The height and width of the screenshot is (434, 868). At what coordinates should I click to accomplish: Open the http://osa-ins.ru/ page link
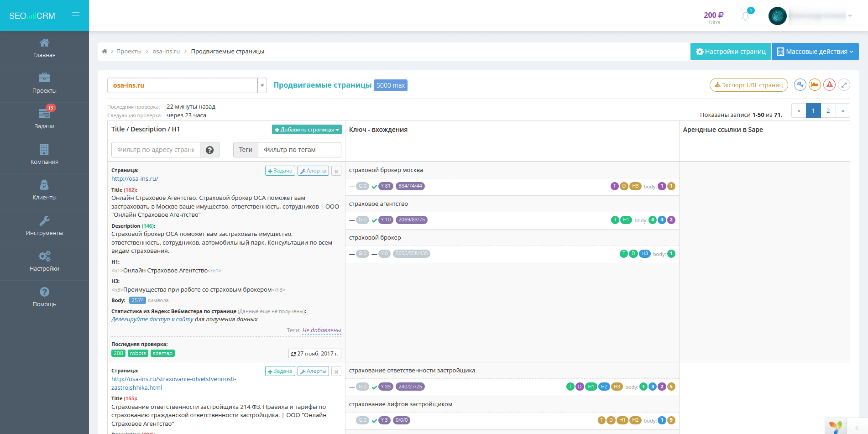pyautogui.click(x=135, y=179)
